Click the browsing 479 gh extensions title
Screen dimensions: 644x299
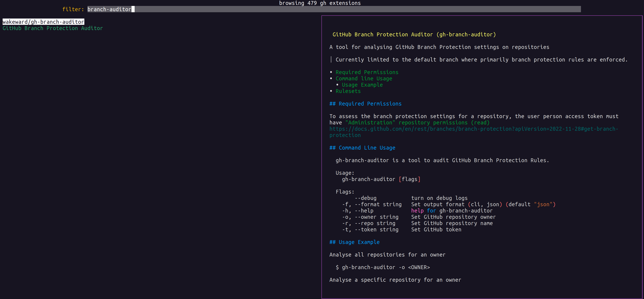click(320, 3)
